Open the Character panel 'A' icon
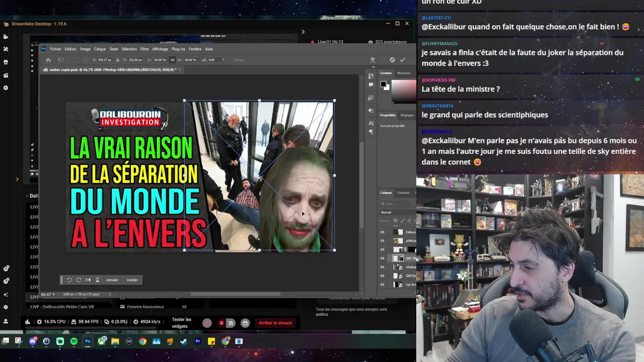 point(371,123)
